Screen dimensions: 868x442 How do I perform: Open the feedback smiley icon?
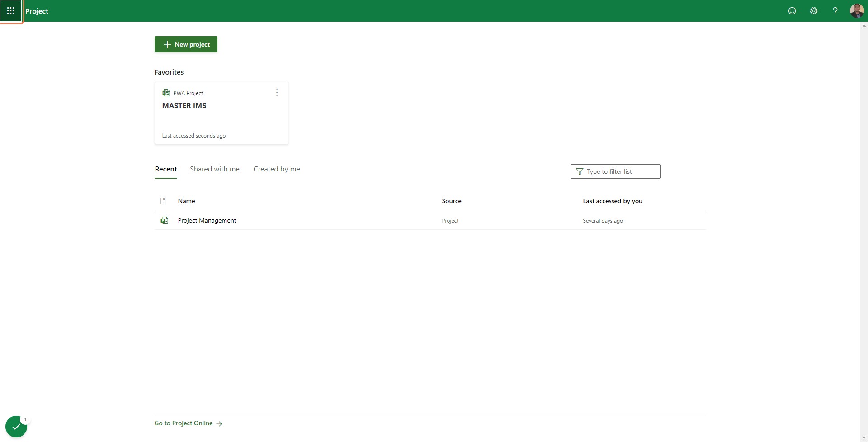pyautogui.click(x=792, y=11)
